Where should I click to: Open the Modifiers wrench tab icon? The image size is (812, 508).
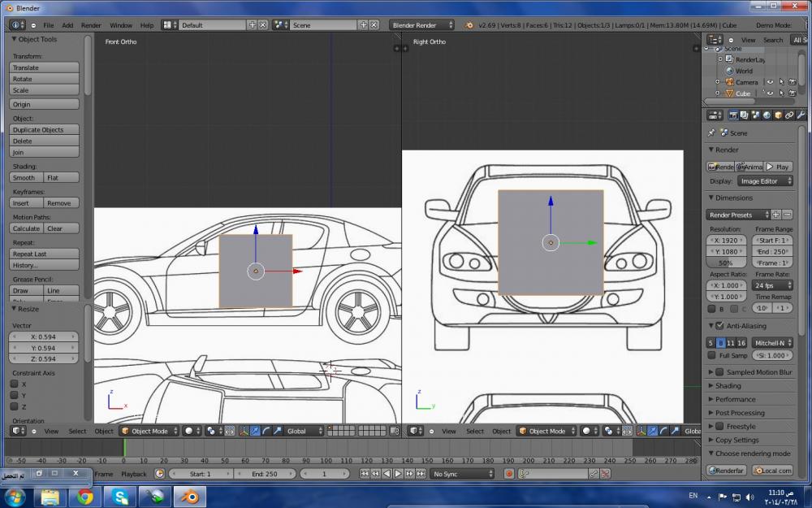coord(801,115)
